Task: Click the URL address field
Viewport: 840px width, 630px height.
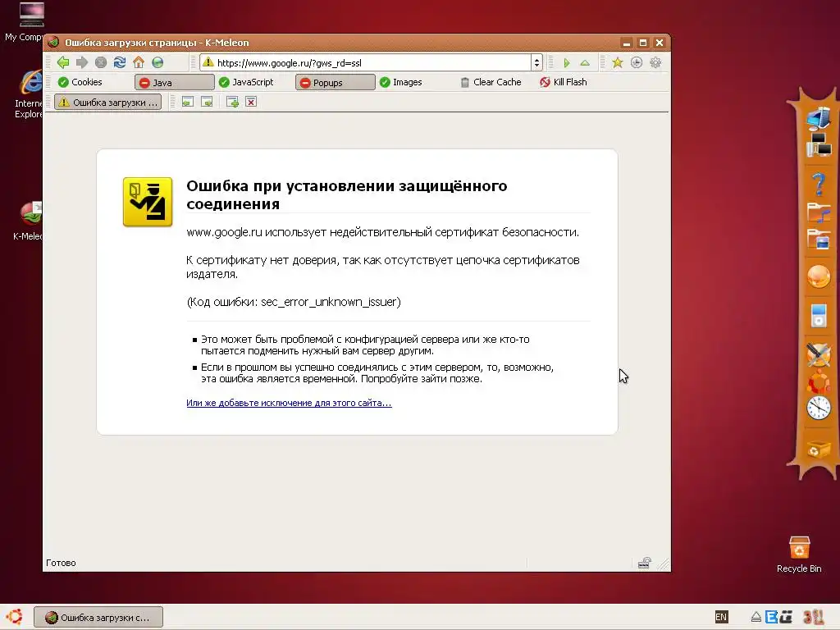Action: (x=372, y=62)
